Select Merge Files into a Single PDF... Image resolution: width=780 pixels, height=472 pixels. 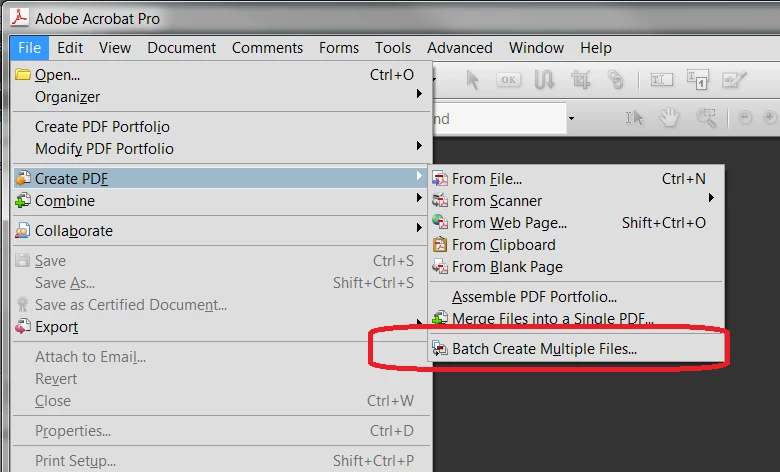coord(576,317)
